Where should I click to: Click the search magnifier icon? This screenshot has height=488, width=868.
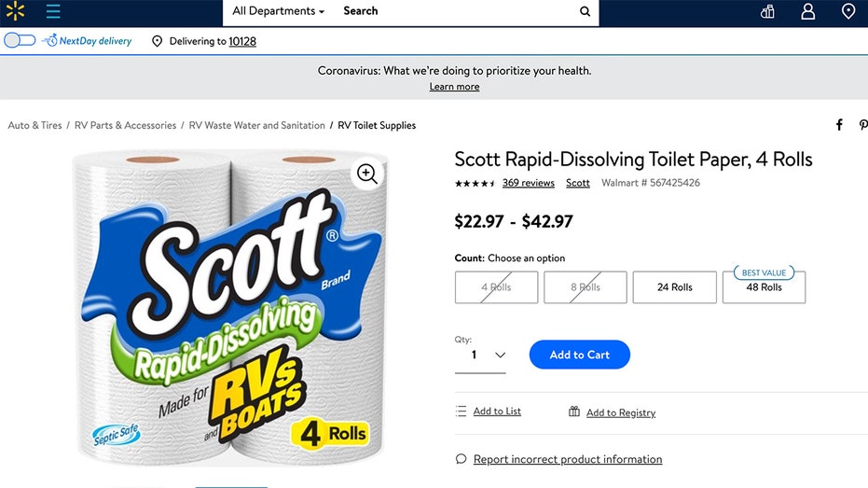point(585,12)
